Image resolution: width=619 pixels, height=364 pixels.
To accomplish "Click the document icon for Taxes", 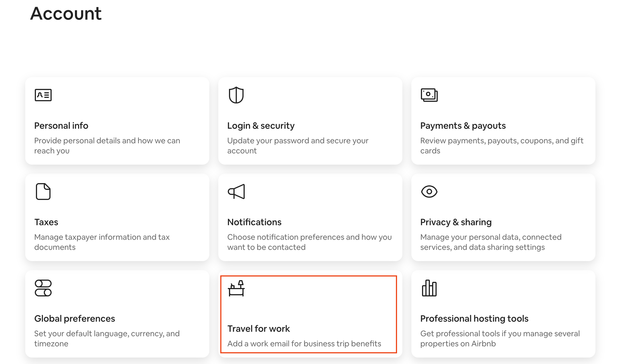I will pos(43,192).
